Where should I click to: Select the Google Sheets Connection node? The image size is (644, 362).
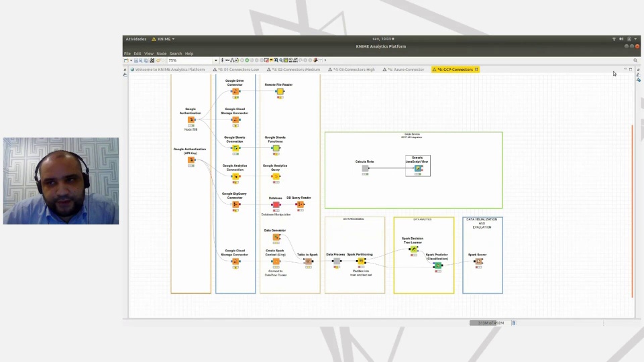(235, 148)
